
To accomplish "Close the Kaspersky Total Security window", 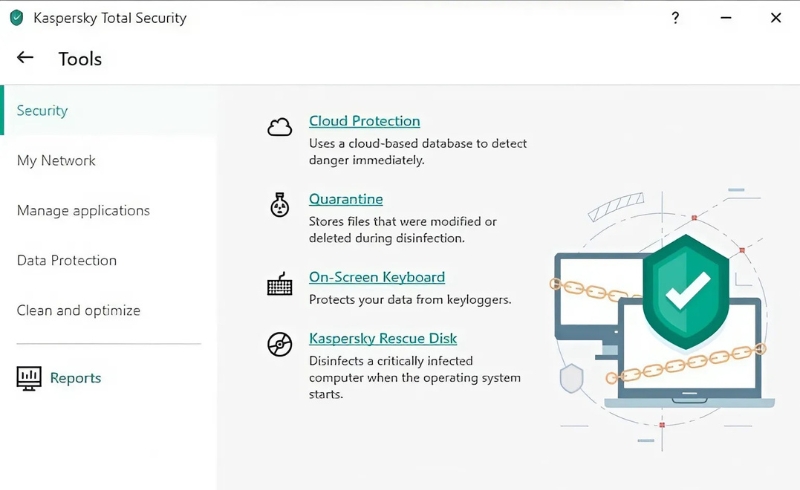I will pyautogui.click(x=776, y=18).
